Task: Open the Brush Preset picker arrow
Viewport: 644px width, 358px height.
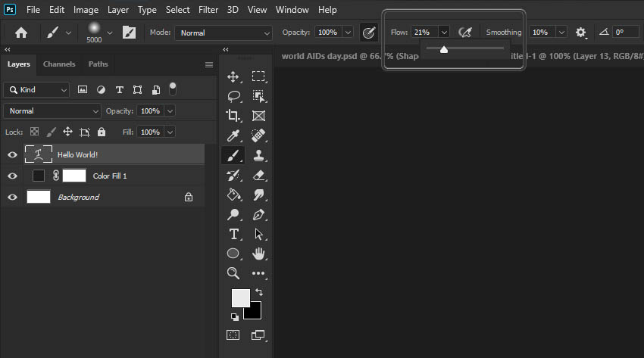Action: tap(110, 33)
